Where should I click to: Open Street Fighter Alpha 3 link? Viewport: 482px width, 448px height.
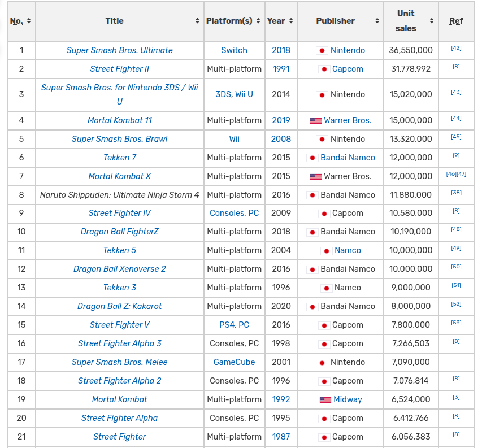pos(120,343)
